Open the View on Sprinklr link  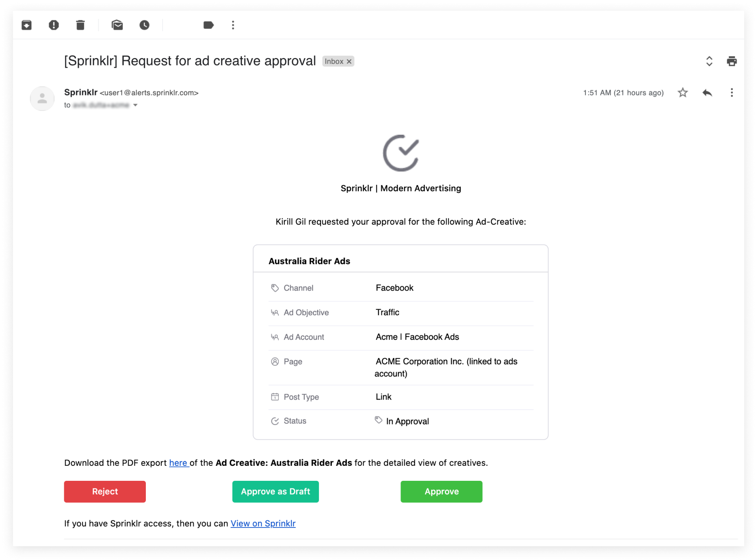coord(263,523)
